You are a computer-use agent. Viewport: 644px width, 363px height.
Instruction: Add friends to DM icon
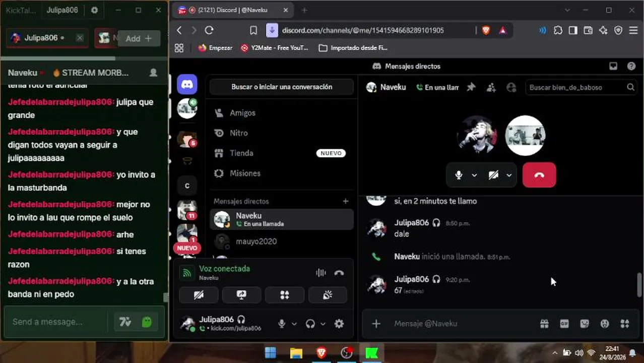pyautogui.click(x=491, y=87)
